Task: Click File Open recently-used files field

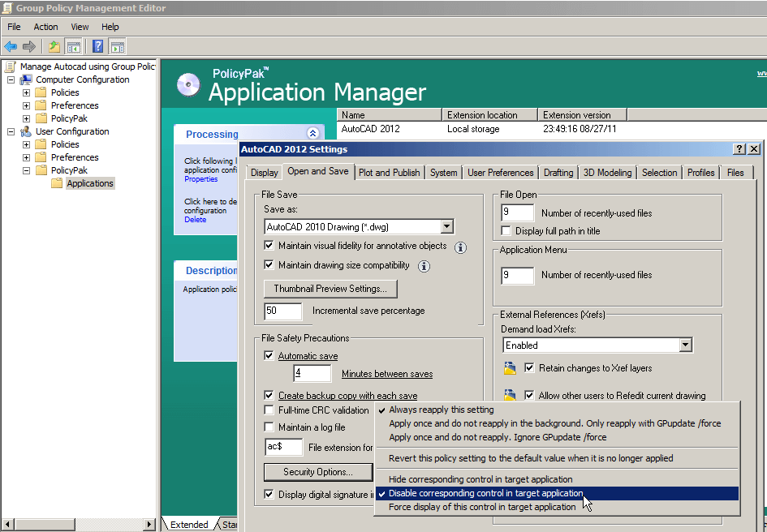Action: pos(518,212)
